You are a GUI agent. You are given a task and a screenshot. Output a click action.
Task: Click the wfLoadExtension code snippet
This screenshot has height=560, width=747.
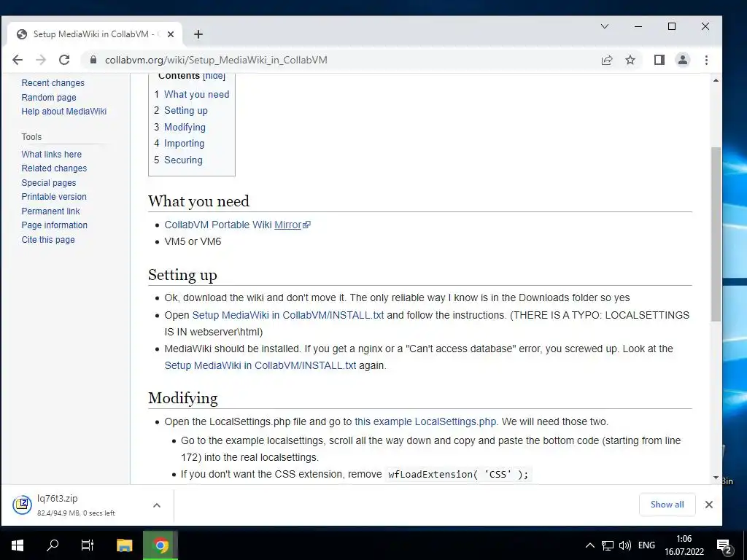(458, 474)
